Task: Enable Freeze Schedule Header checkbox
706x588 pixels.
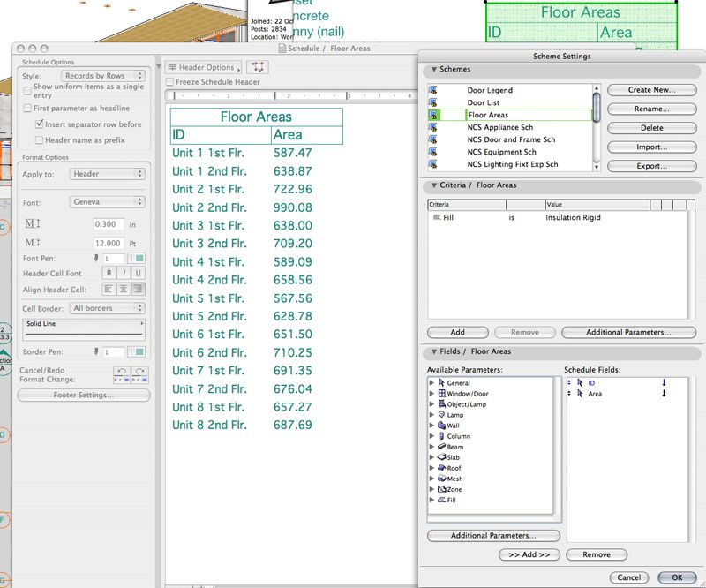Action: point(170,82)
